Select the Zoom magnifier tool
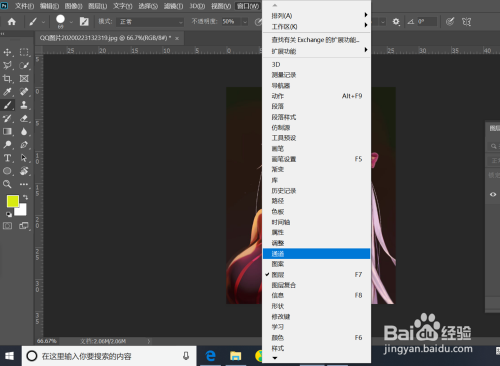500x366 pixels. tap(7, 184)
